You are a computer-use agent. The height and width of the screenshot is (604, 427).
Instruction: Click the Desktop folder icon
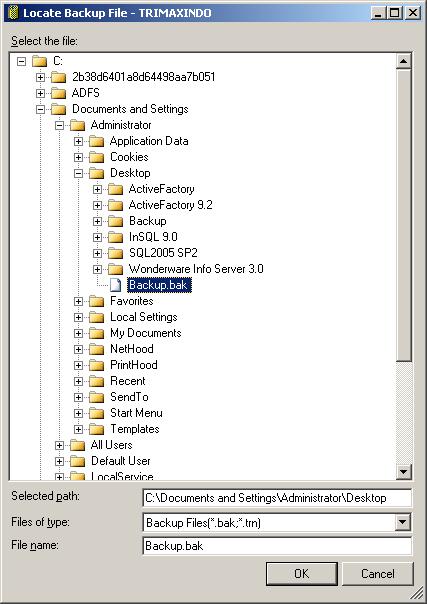(96, 173)
